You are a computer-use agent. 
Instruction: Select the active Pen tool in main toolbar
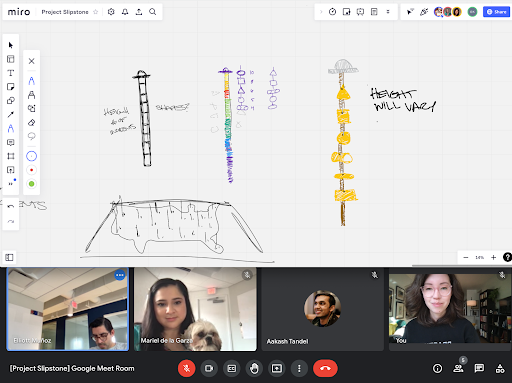(11, 129)
